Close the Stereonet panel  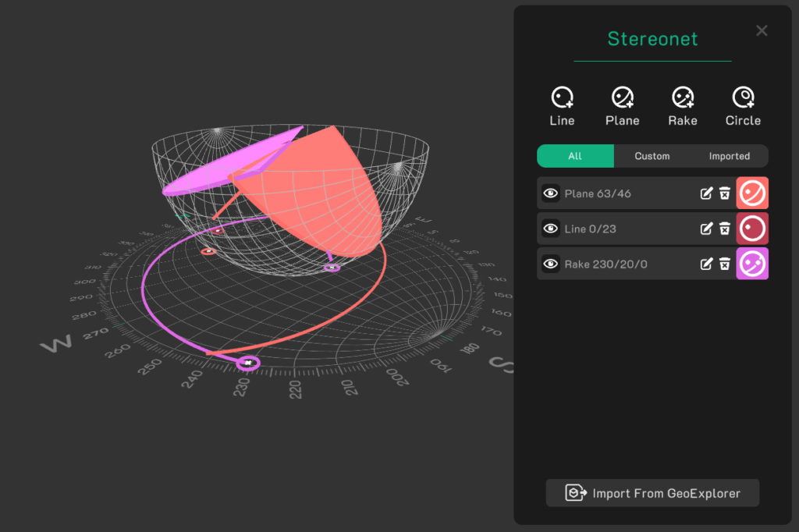coord(762,30)
